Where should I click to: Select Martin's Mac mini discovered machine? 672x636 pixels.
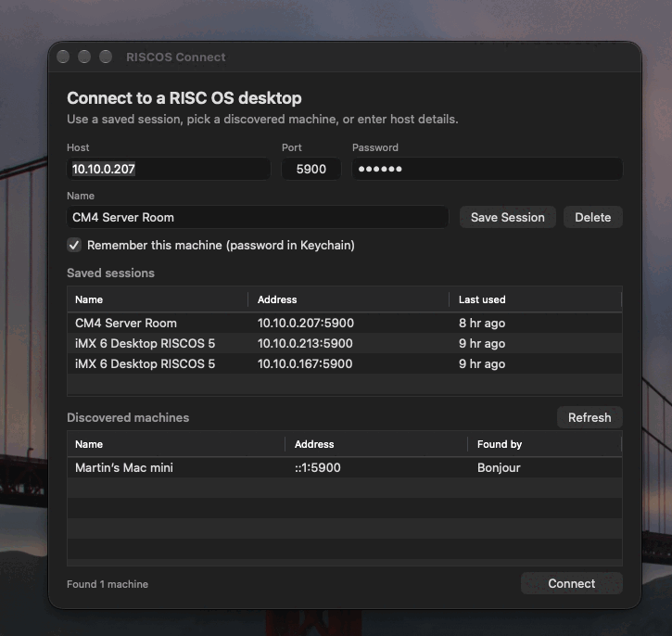pyautogui.click(x=345, y=467)
